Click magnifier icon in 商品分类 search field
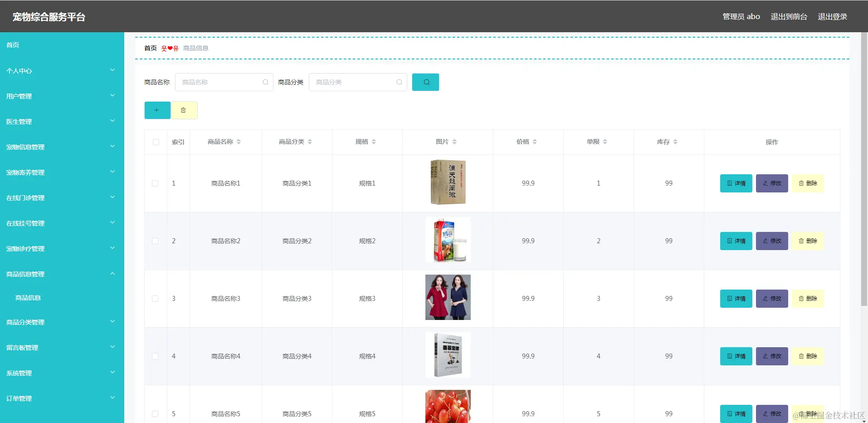This screenshot has width=868, height=423. pyautogui.click(x=399, y=82)
